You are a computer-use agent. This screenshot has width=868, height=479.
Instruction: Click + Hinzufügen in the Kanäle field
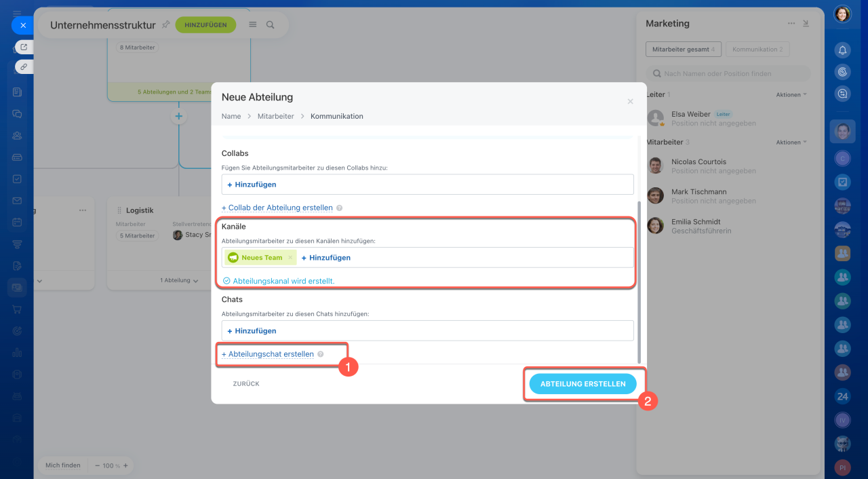(x=325, y=258)
